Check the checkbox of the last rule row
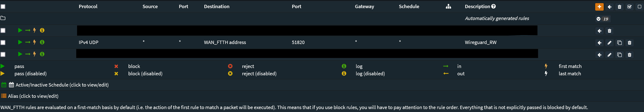 coord(3,54)
